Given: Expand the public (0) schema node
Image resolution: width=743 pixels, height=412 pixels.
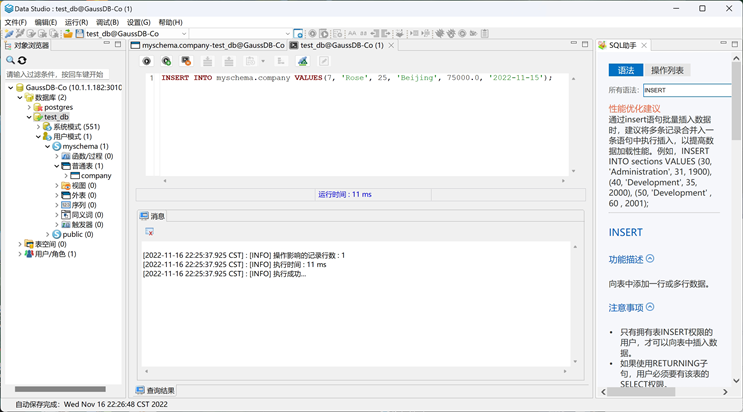Looking at the screenshot, I should tap(47, 235).
